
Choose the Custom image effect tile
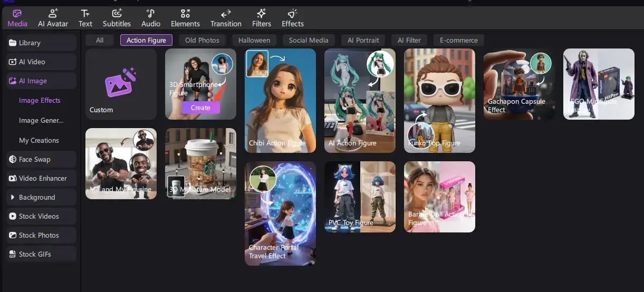121,84
